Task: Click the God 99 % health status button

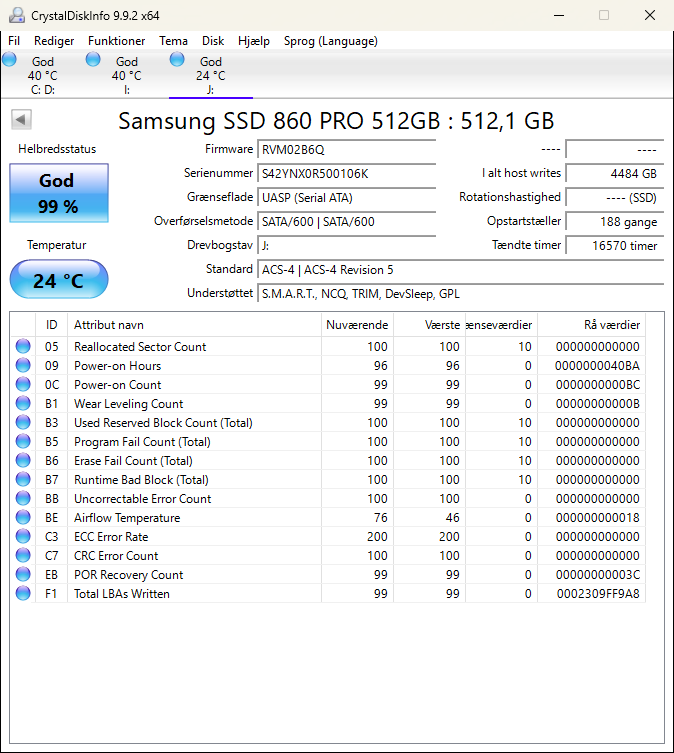Action: tap(59, 193)
